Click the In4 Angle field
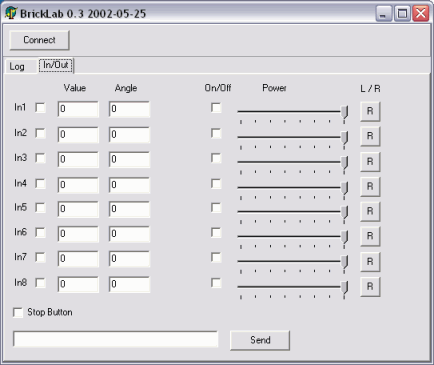This screenshot has width=434, height=365. click(x=129, y=185)
